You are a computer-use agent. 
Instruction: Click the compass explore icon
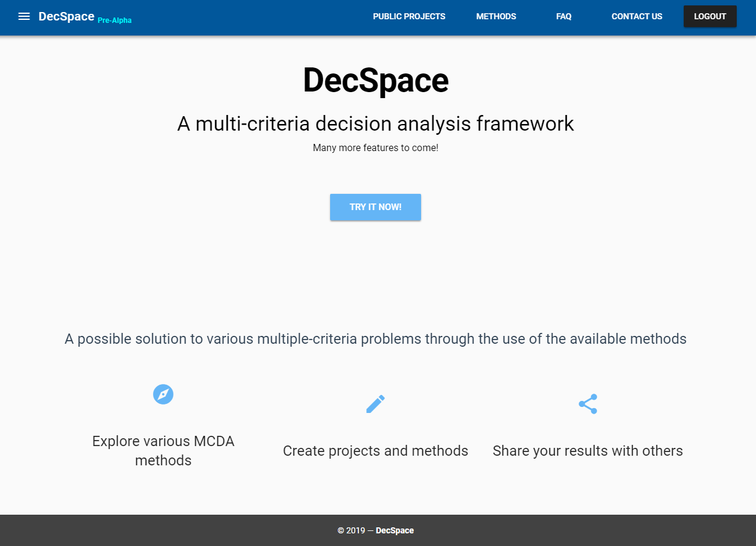click(x=163, y=394)
